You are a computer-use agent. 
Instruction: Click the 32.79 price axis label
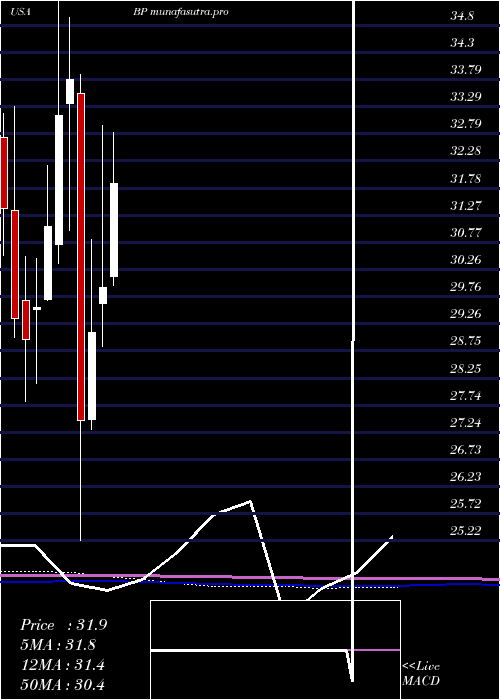[x=466, y=124]
